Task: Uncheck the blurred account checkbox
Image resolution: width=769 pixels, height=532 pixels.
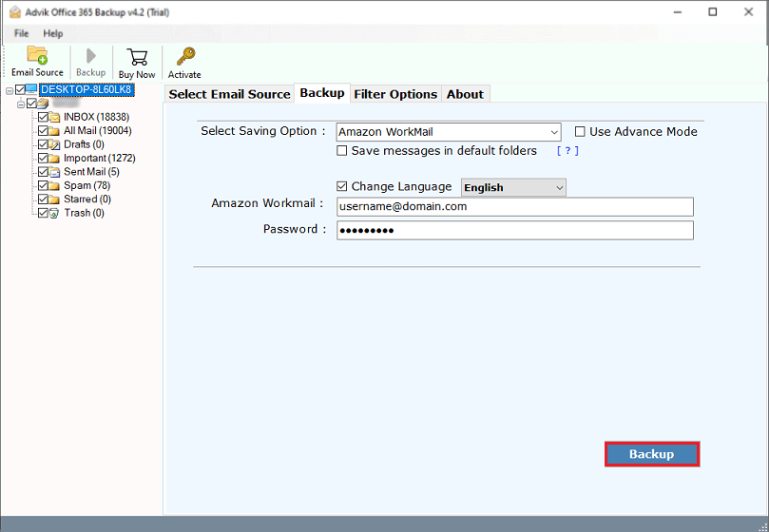Action: tap(32, 103)
